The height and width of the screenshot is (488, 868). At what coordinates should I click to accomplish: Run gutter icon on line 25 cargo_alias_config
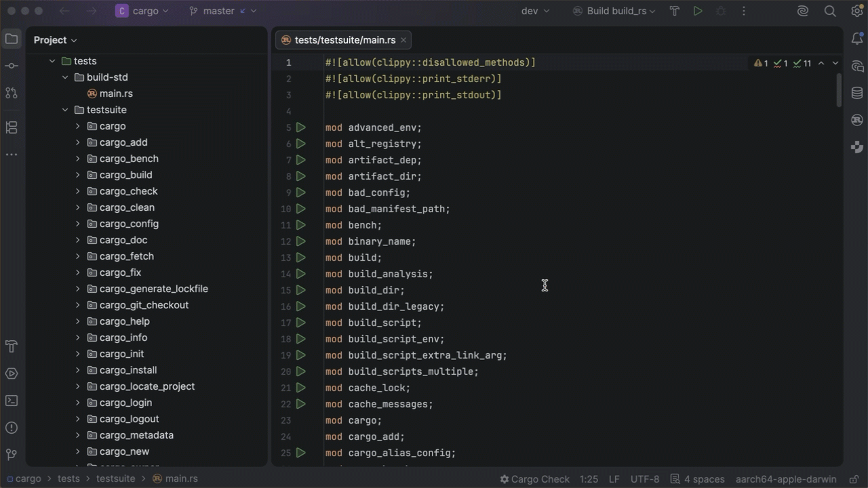tap(301, 453)
